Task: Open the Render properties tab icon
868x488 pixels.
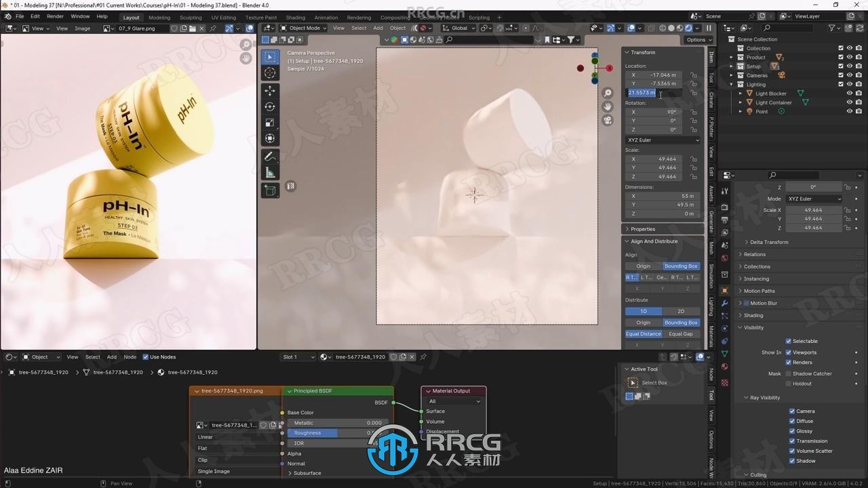Action: [x=724, y=207]
